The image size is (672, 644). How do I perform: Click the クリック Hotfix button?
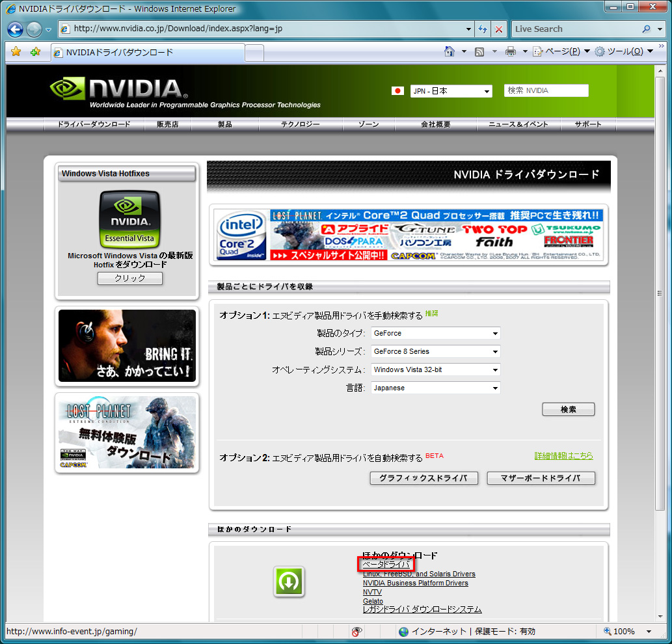(130, 278)
